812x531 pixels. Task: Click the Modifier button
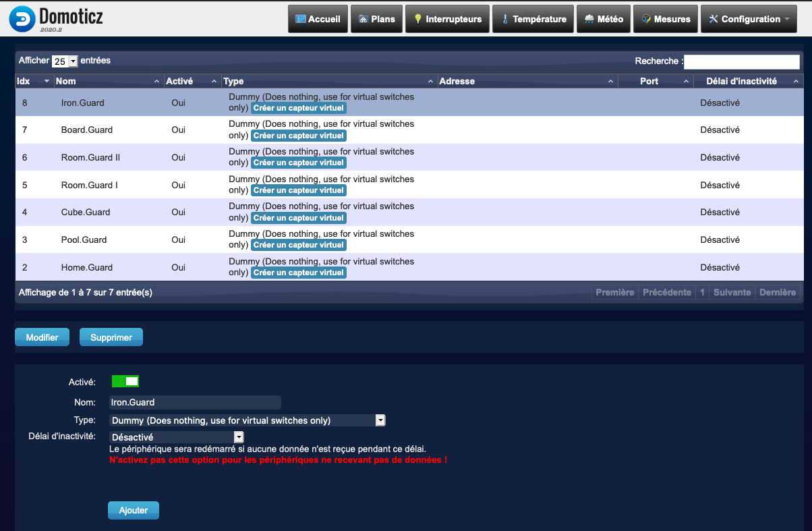[42, 337]
